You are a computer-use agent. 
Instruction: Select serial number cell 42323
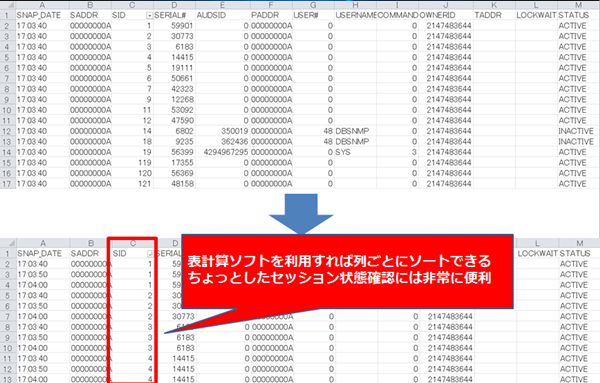tap(174, 89)
